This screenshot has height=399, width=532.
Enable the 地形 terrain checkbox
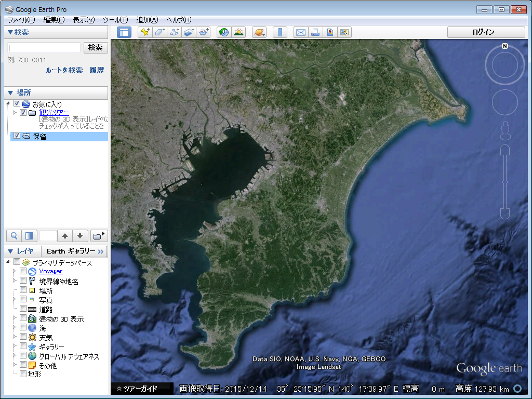(23, 374)
